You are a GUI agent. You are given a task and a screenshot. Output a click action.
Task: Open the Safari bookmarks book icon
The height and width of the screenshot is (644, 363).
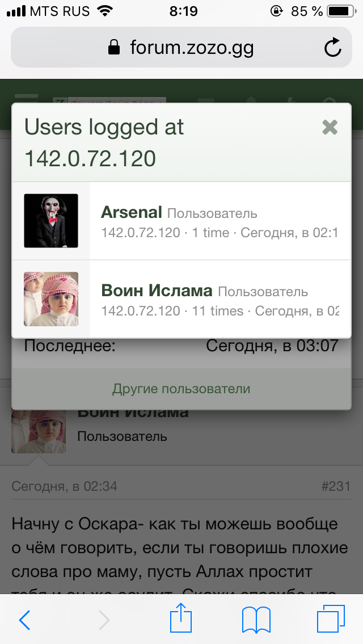click(256, 620)
